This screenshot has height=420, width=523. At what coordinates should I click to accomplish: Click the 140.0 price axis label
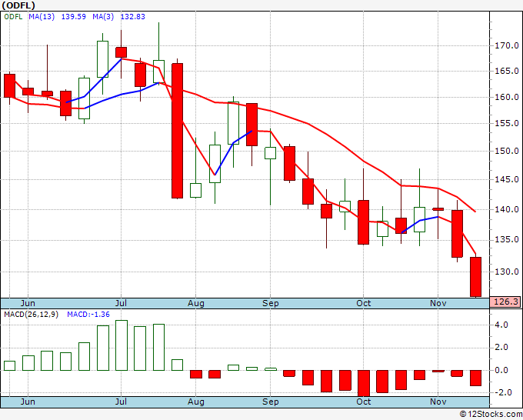[x=506, y=209]
